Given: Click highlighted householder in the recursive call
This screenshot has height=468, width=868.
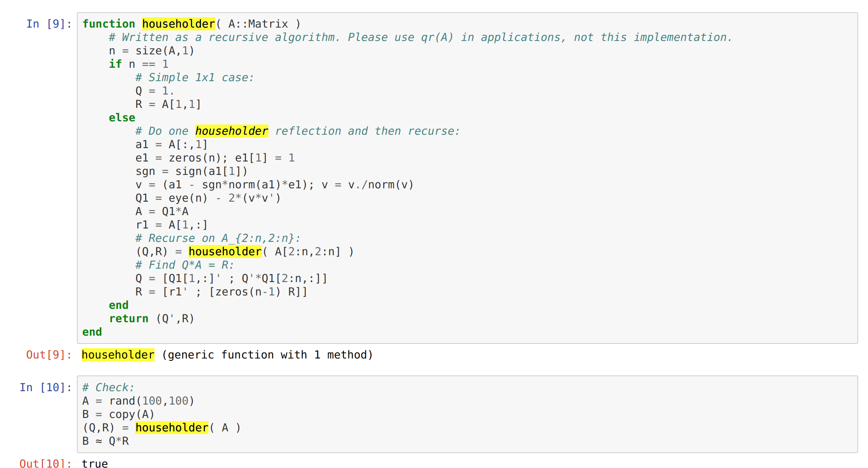Looking at the screenshot, I should click(225, 252).
